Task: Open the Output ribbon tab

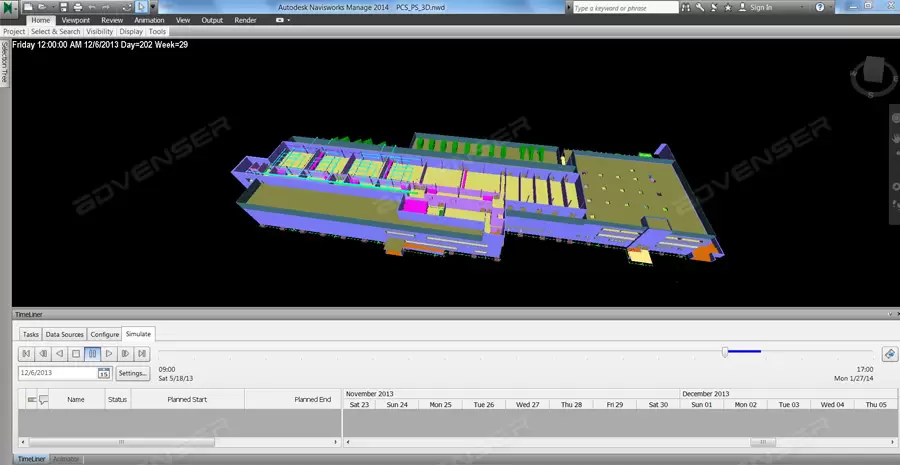Action: tap(212, 20)
